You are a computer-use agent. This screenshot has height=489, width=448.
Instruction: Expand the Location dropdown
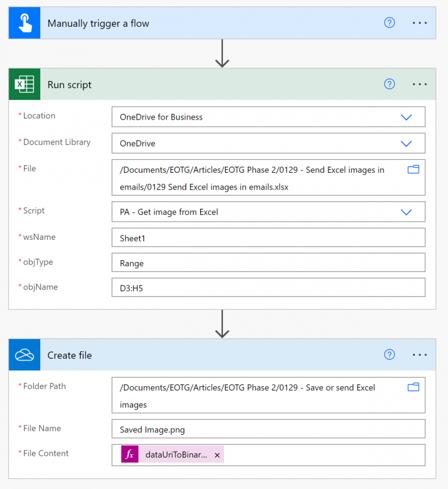407,117
